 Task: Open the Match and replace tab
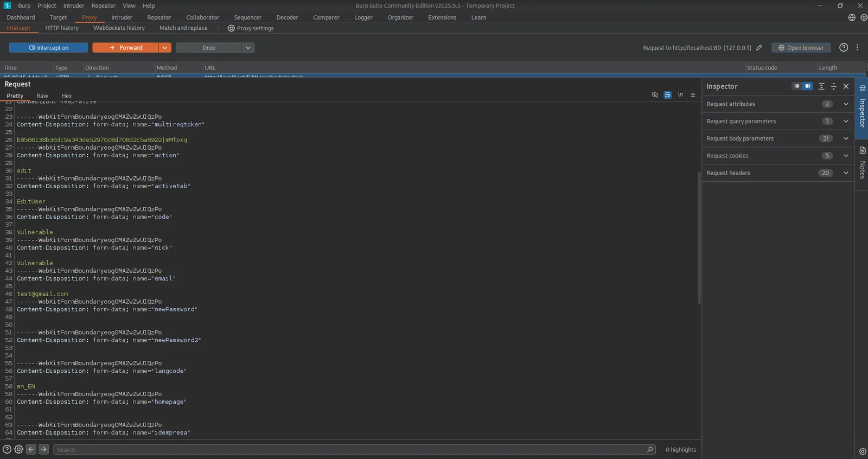coord(183,28)
